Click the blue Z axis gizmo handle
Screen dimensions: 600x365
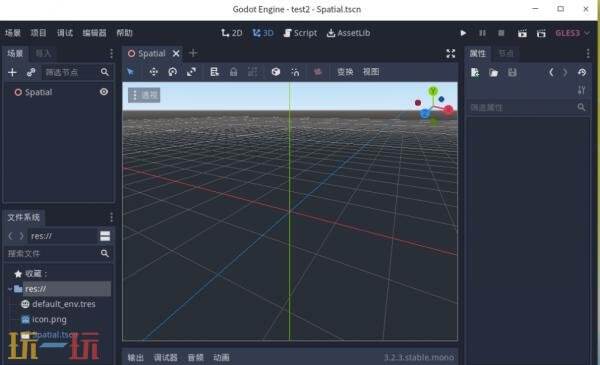click(424, 114)
